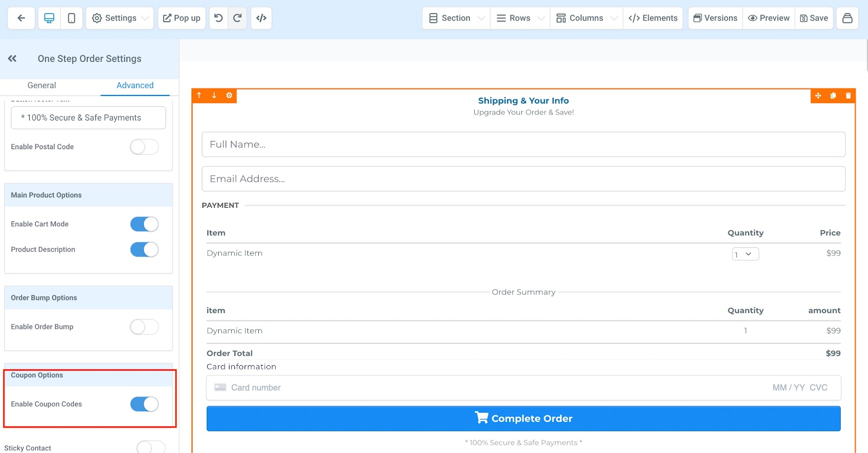
Task: Open the Versions menu item
Action: point(715,18)
